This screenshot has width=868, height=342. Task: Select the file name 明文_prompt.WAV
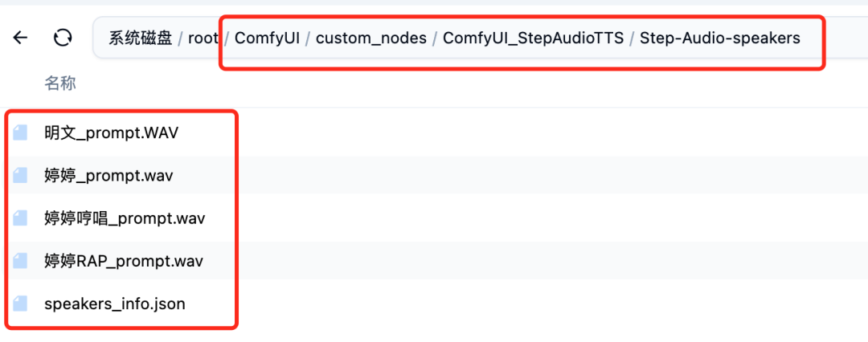click(112, 132)
